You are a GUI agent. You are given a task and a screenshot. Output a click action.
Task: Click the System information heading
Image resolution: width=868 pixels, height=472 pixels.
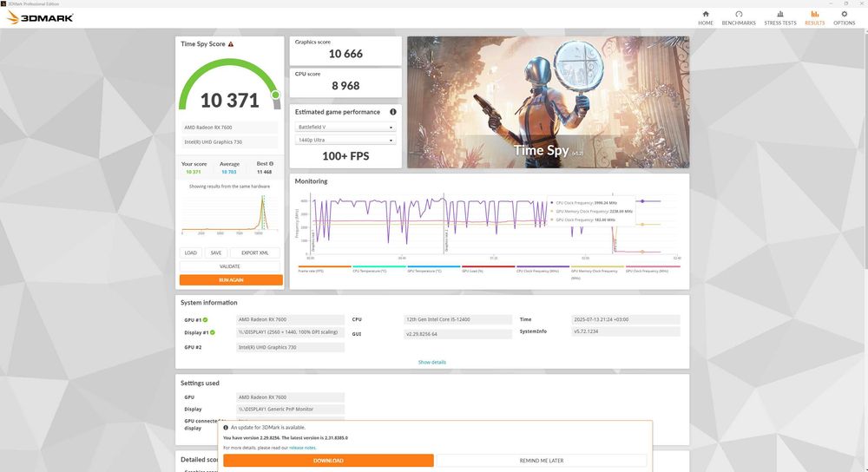(x=208, y=303)
